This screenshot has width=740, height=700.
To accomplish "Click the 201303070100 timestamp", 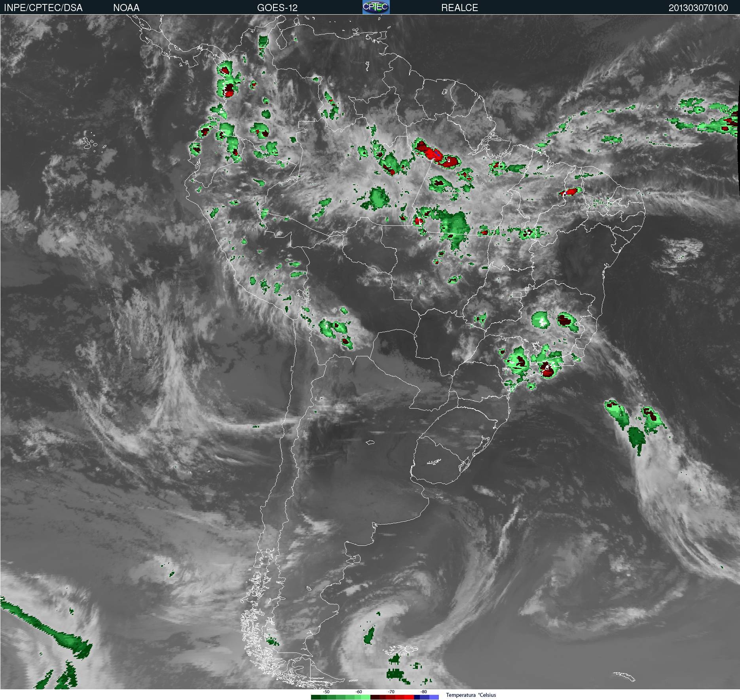I will (698, 8).
